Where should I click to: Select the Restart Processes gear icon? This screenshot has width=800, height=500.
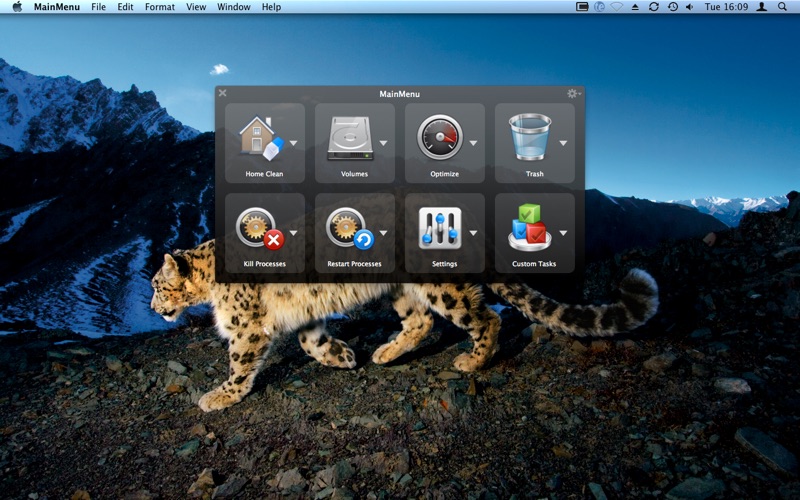(351, 229)
